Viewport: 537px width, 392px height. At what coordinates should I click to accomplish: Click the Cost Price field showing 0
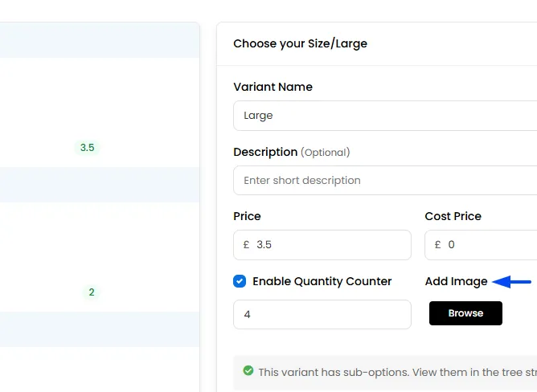tap(481, 245)
